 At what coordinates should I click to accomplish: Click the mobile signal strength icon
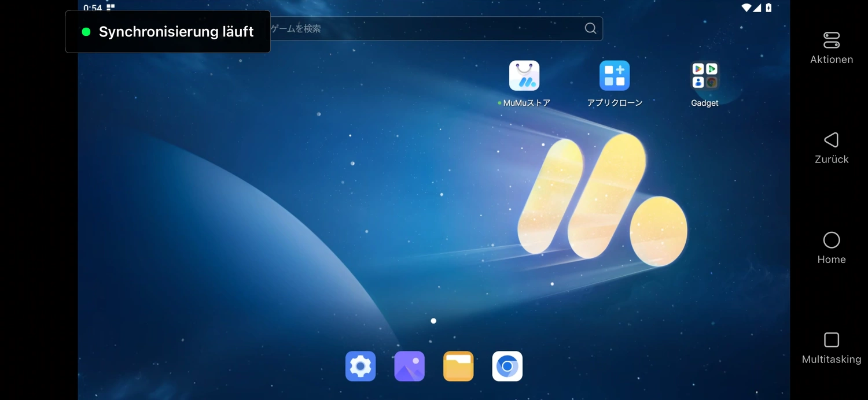(x=757, y=8)
